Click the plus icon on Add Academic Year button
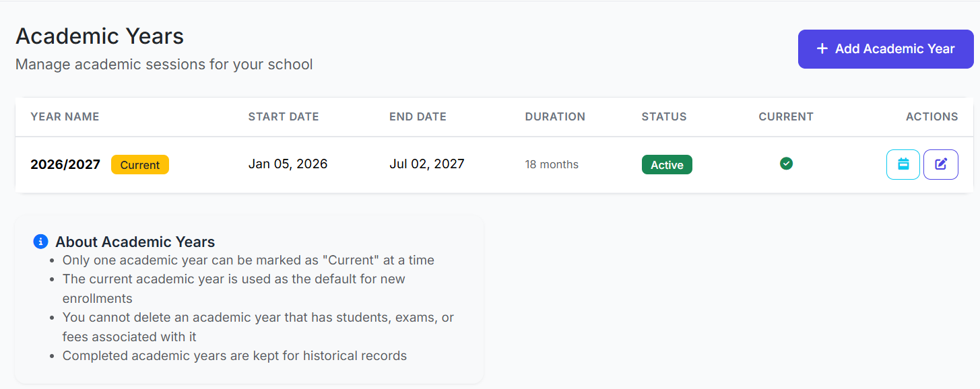The width and height of the screenshot is (980, 389). point(822,48)
